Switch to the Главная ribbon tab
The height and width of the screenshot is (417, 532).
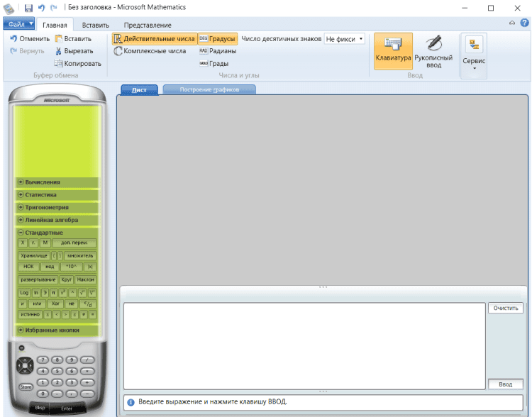(x=55, y=25)
